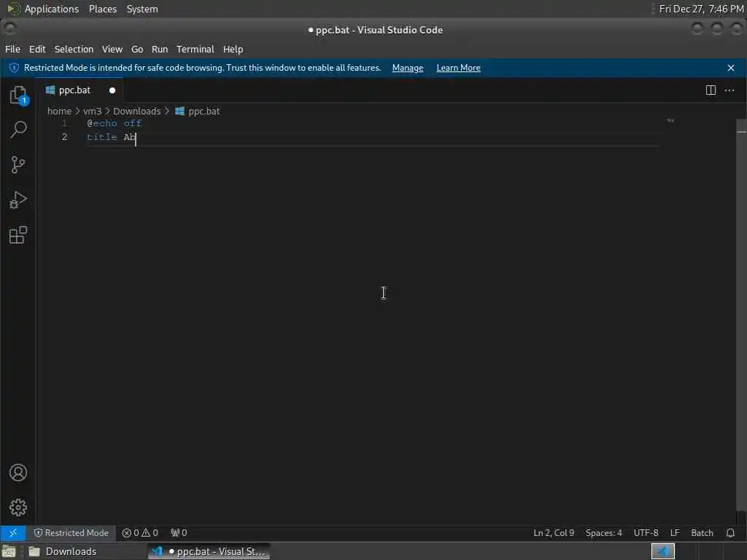Open the editor More Actions ellipsis

pyautogui.click(x=729, y=90)
